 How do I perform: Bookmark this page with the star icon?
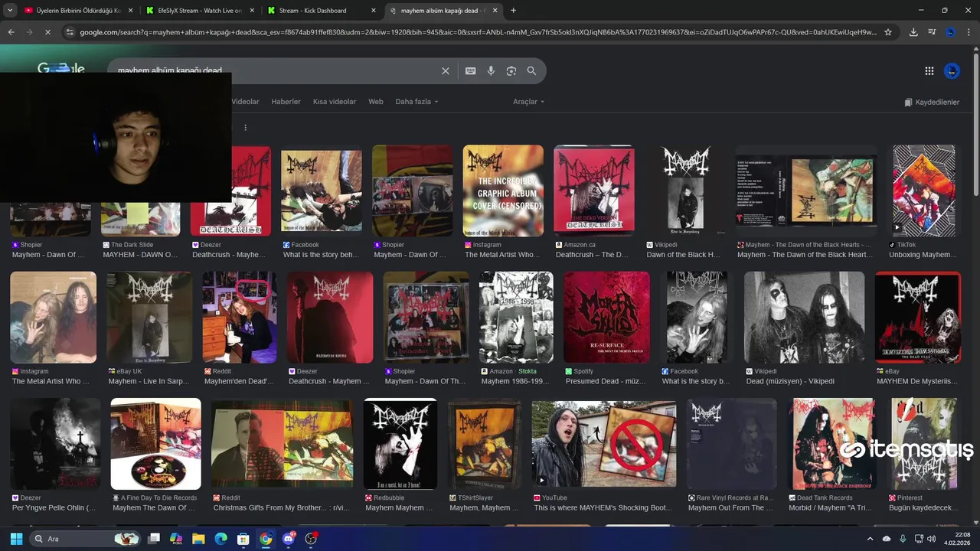click(888, 32)
